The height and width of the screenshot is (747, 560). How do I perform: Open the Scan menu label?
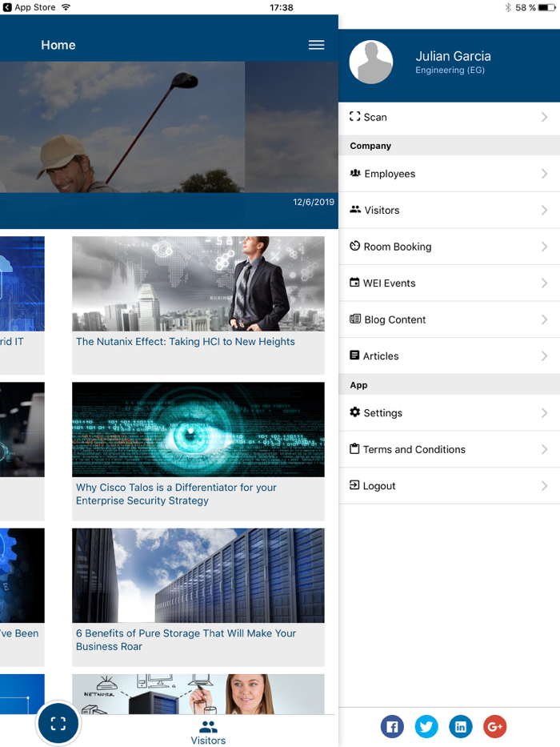click(x=375, y=117)
